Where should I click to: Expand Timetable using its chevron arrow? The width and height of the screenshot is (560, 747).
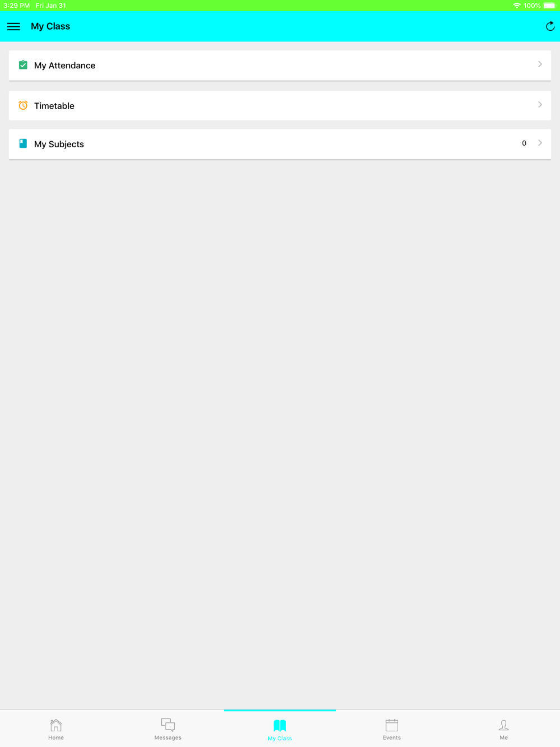click(540, 105)
